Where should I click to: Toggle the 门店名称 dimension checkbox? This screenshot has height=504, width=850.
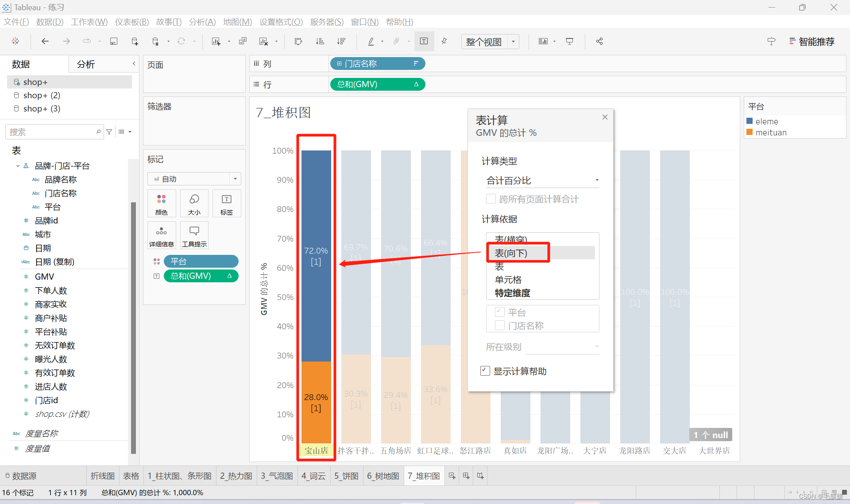(499, 325)
